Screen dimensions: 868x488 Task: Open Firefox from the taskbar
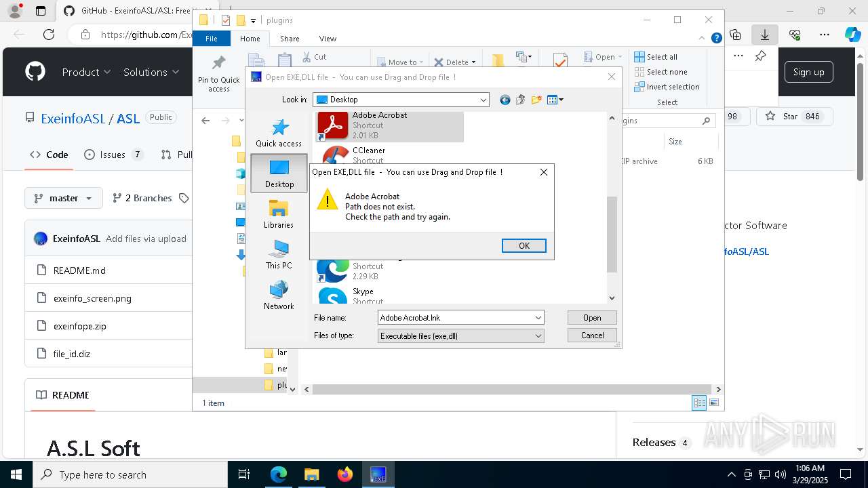pos(344,474)
